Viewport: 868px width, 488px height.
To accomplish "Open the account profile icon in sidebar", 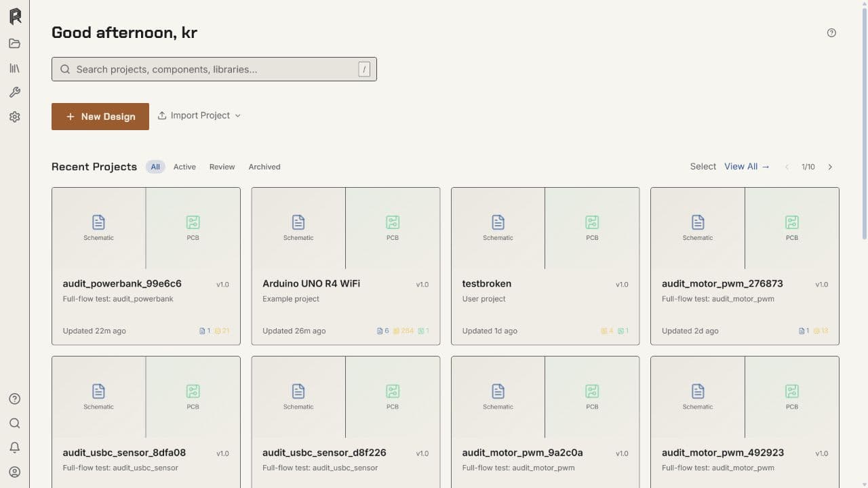I will 15,472.
